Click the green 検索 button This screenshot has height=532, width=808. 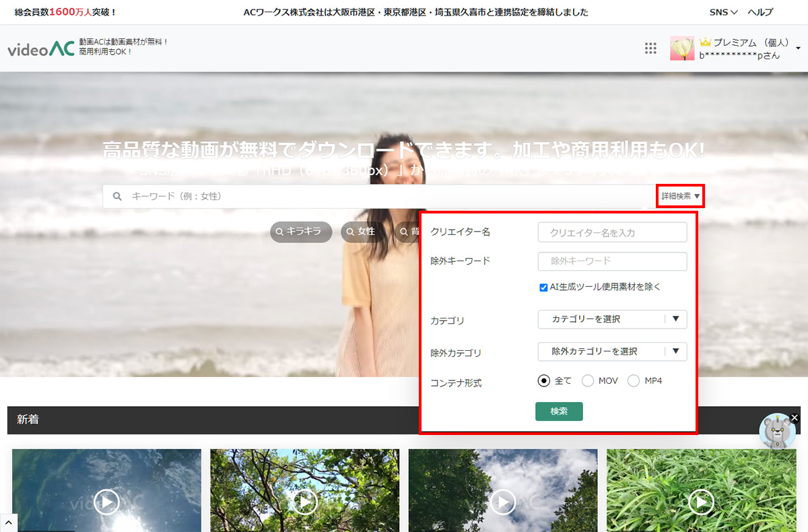559,411
